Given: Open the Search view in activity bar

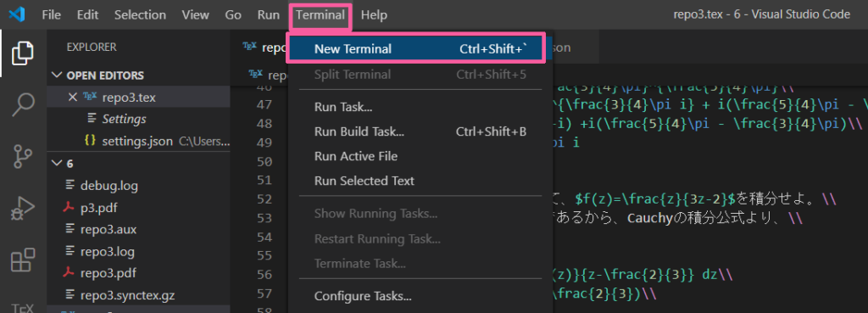Looking at the screenshot, I should [23, 104].
